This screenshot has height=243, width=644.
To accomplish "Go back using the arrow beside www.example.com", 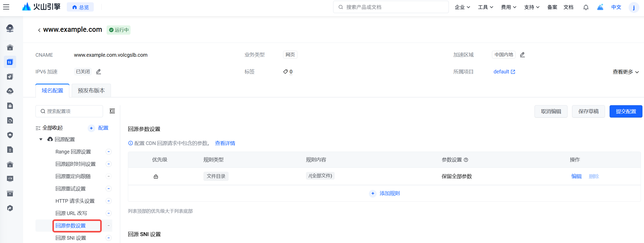I will tap(39, 30).
